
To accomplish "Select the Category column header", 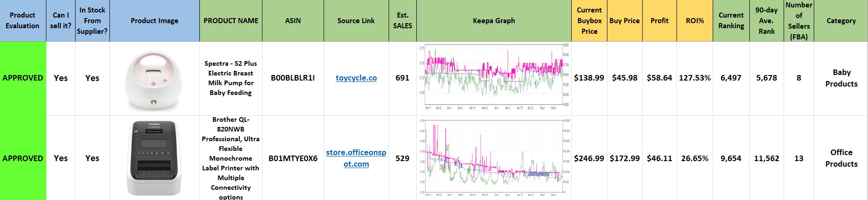I will point(841,21).
